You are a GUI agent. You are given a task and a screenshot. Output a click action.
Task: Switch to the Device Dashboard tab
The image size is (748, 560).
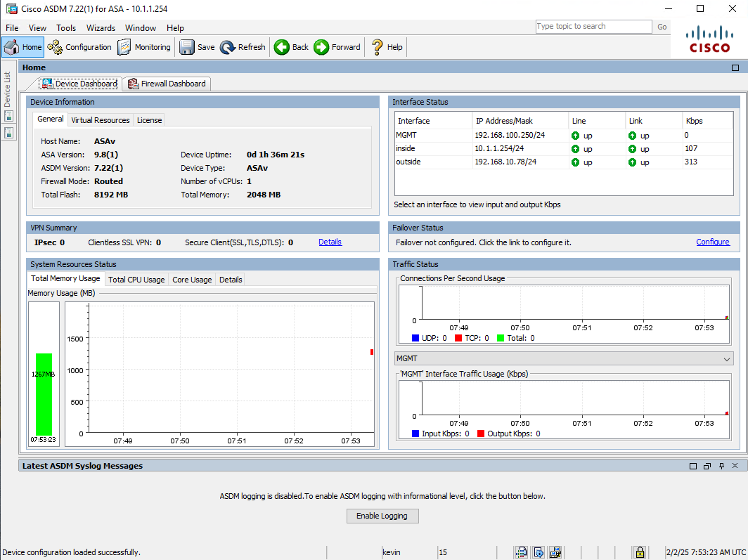pos(79,84)
